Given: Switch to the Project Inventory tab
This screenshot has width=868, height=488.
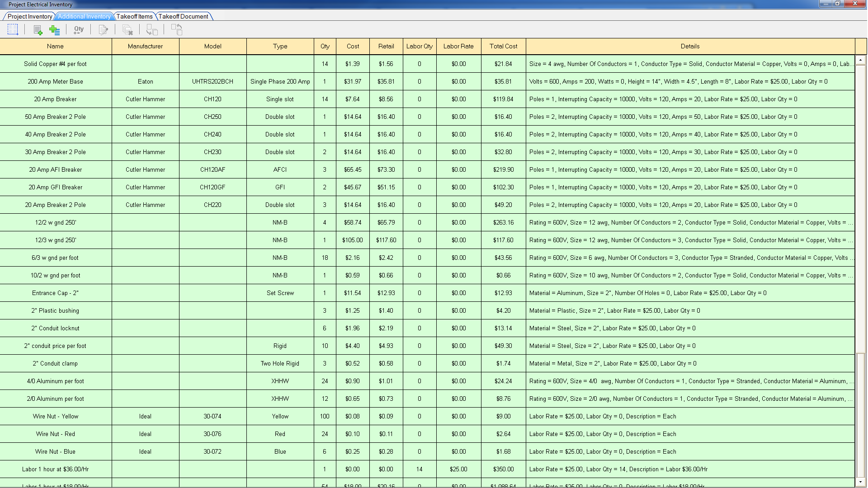Looking at the screenshot, I should pos(30,16).
